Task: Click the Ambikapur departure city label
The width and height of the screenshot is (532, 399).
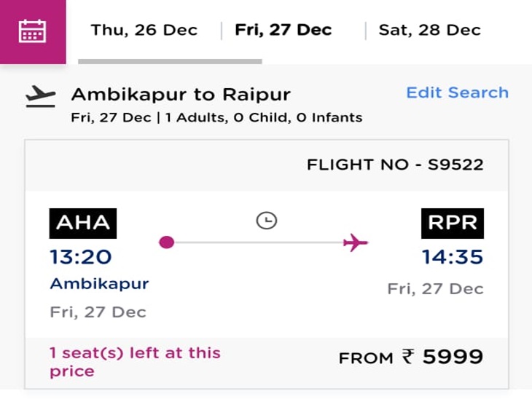Action: point(99,283)
